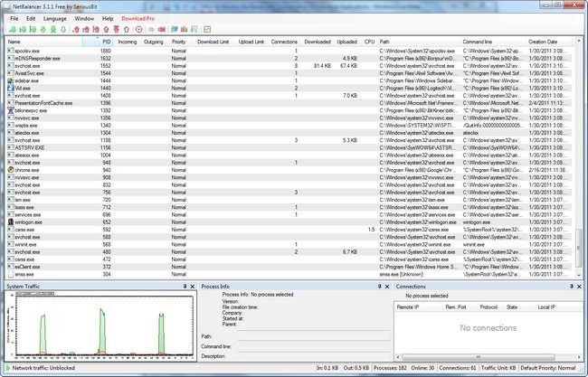Click the blue toolbar icon before the bar chart
Image resolution: width=588 pixels, height=377 pixels.
coord(175,29)
